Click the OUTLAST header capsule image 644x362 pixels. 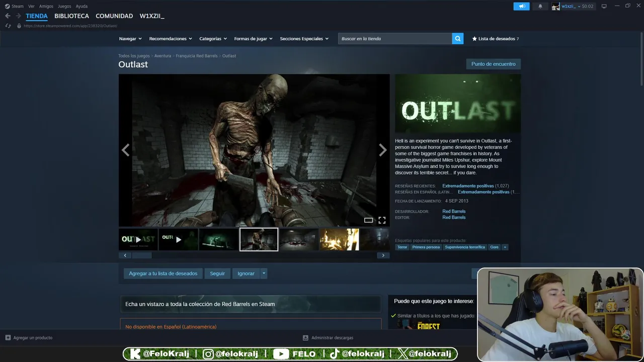[458, 104]
